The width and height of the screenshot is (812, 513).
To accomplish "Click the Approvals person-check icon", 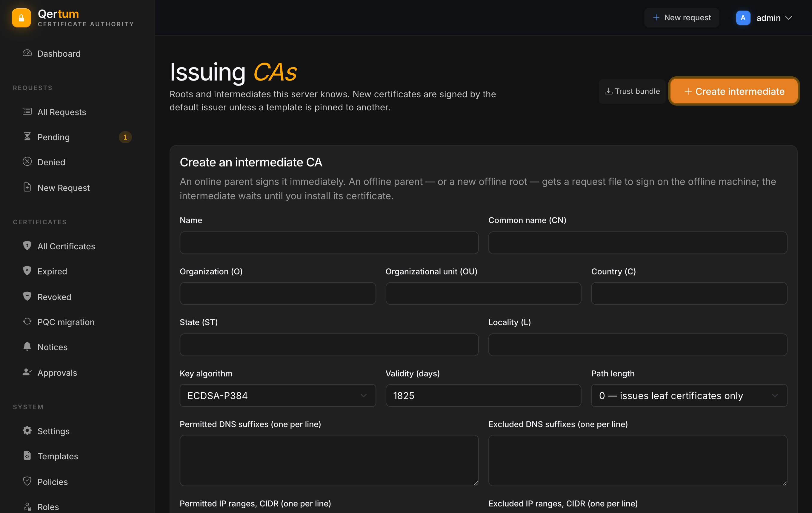I will pos(27,372).
